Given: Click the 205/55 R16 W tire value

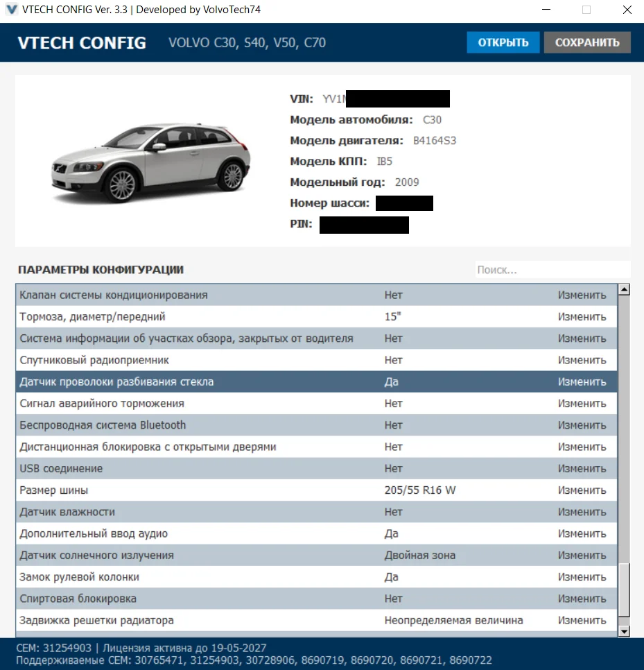Looking at the screenshot, I should coord(420,490).
